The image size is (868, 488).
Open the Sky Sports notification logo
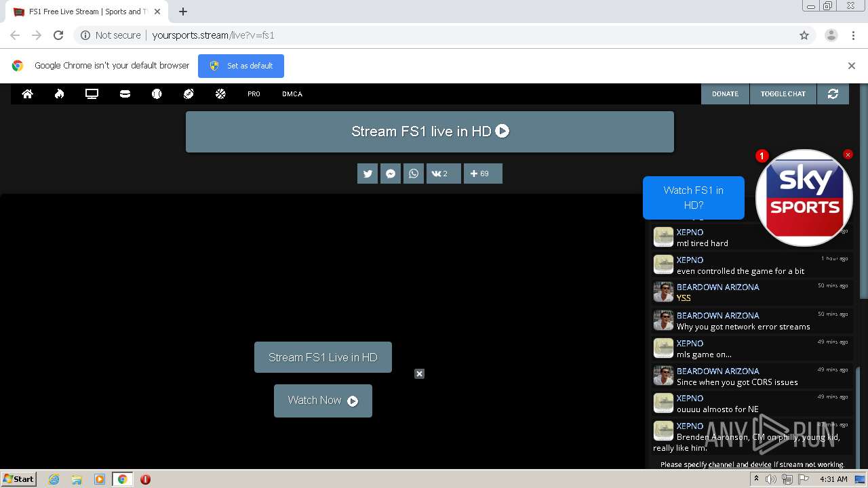804,198
